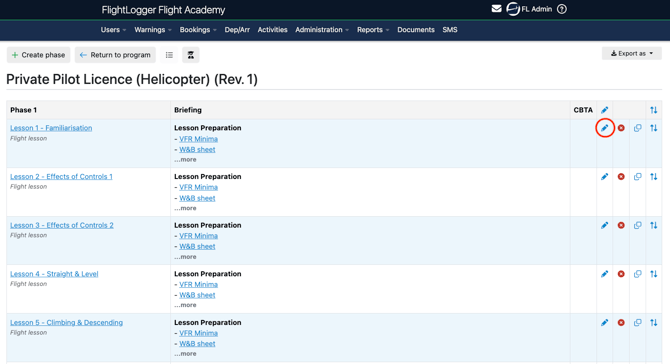Delete Lesson 2 - Effects of Controls 1
Screen dimensions: 670x364
click(621, 176)
